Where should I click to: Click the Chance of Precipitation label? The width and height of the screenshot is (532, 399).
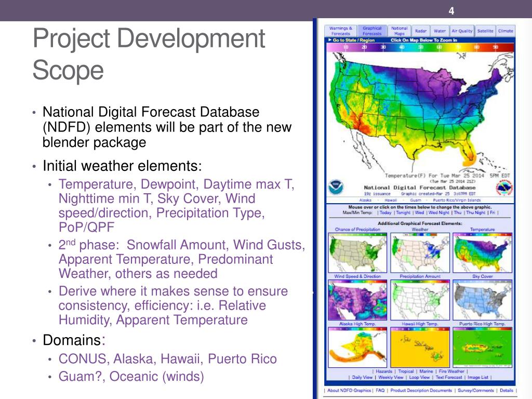pos(357,229)
